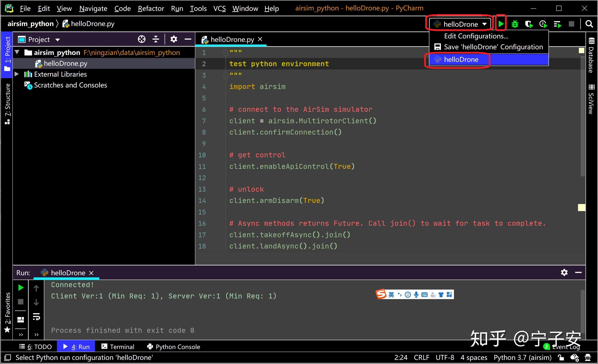Minimize the Run tool window
Screen dimensions: 598x364
(x=578, y=272)
